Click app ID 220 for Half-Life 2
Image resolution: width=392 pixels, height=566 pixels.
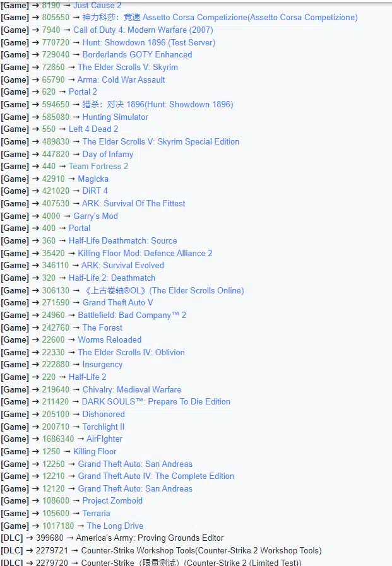click(49, 377)
